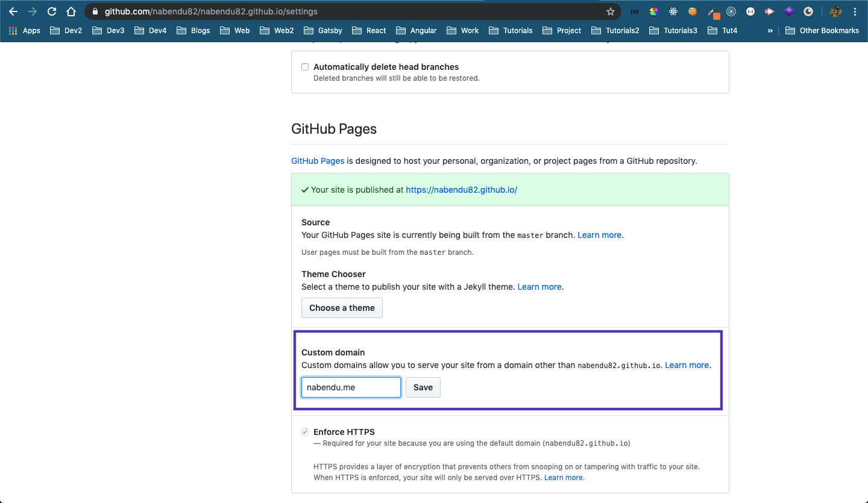
Task: Open the Web2 bookmark folder
Action: coord(277,30)
